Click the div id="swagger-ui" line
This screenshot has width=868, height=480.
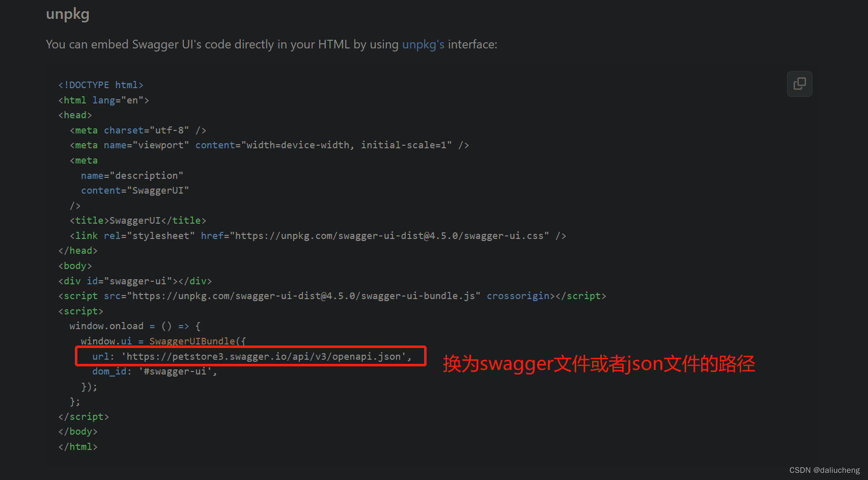(x=135, y=281)
